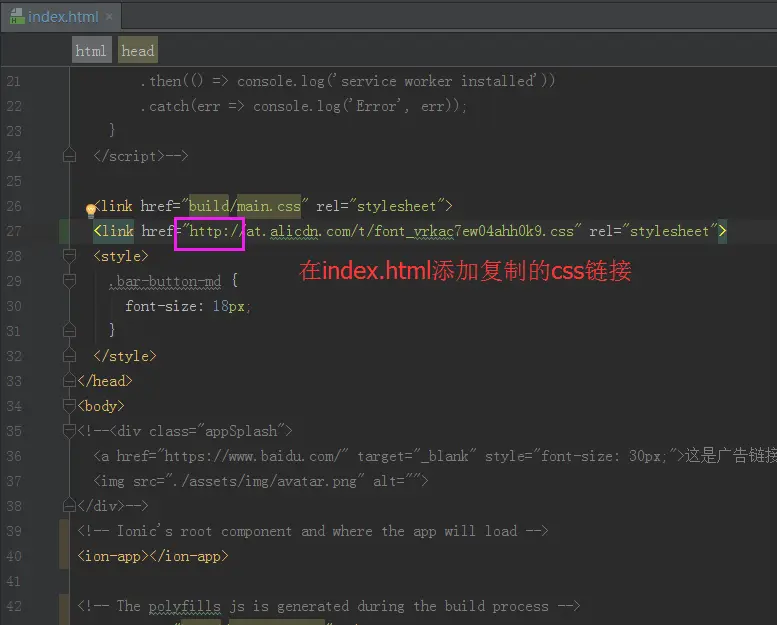Image resolution: width=777 pixels, height=625 pixels.
Task: Collapse fold marker at line 24 script end
Action: pyautogui.click(x=69, y=156)
